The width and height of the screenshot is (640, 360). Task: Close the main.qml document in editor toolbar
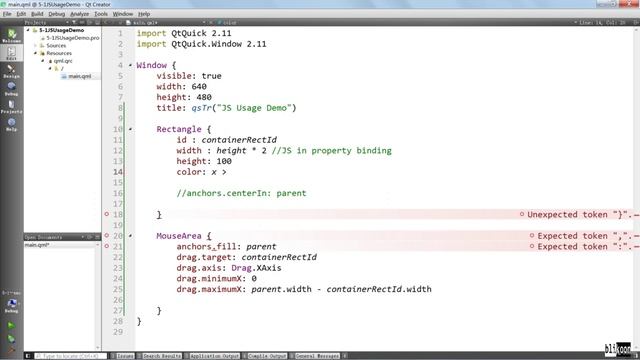(211, 22)
